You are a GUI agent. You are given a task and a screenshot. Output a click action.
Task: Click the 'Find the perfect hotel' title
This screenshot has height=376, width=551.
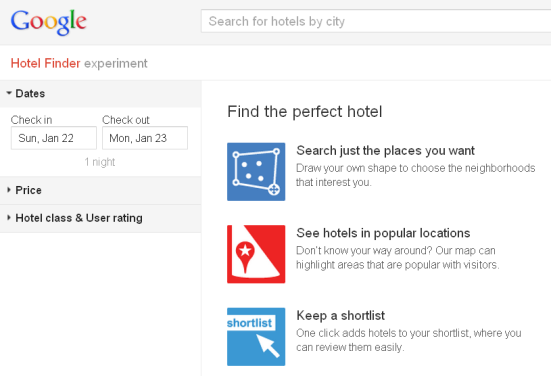(305, 112)
